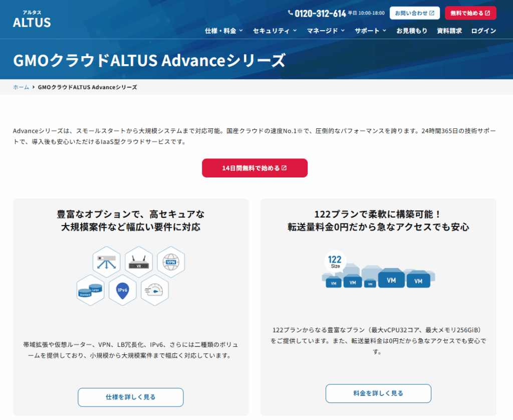Click the IPv6 pin icon
The image size is (513, 420).
123,290
